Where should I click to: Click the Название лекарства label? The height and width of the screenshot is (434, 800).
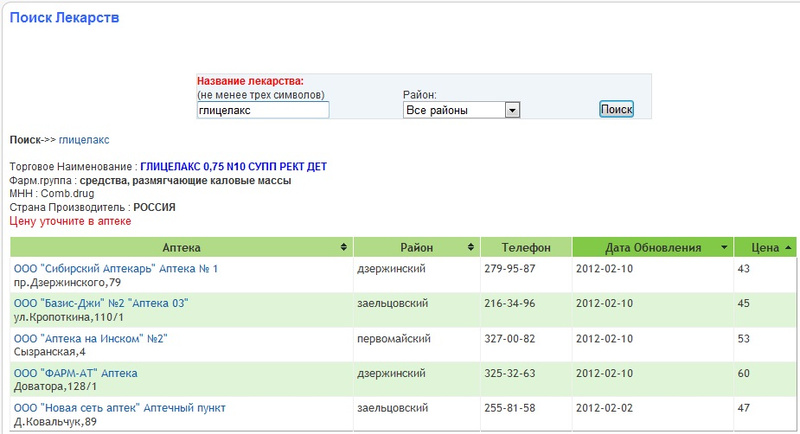point(250,81)
